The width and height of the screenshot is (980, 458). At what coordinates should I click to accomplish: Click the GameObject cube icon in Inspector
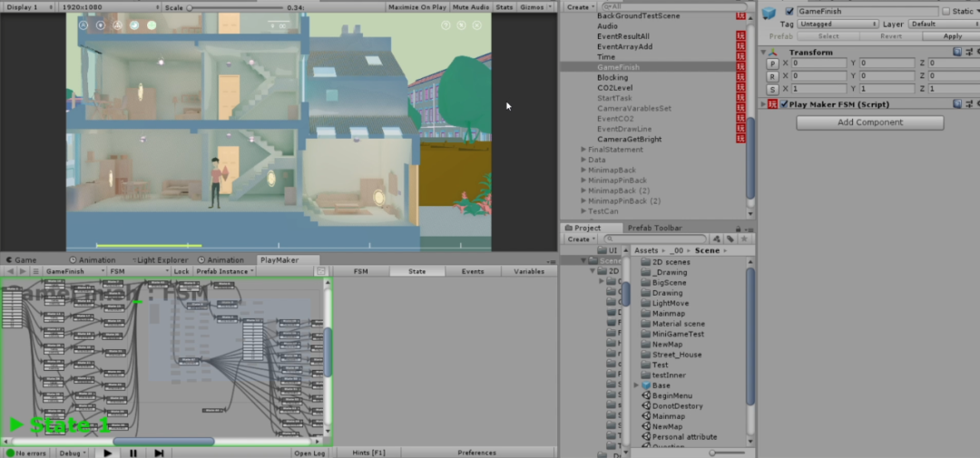pyautogui.click(x=769, y=13)
